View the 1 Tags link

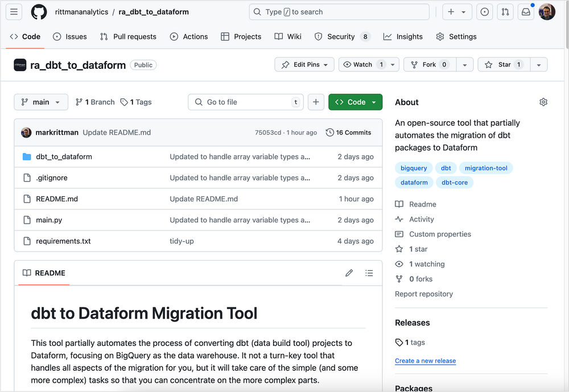136,102
